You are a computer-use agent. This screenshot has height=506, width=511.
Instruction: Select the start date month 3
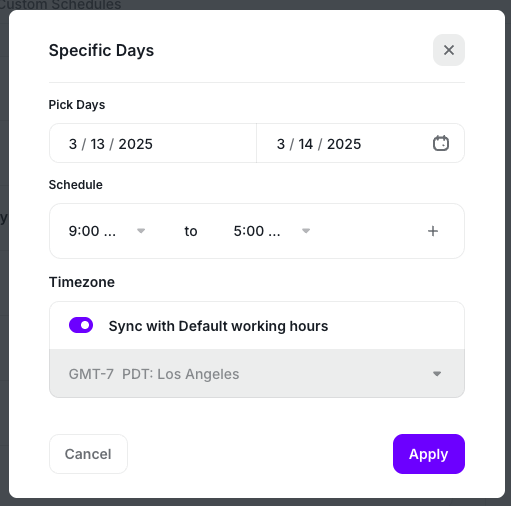pyautogui.click(x=73, y=144)
